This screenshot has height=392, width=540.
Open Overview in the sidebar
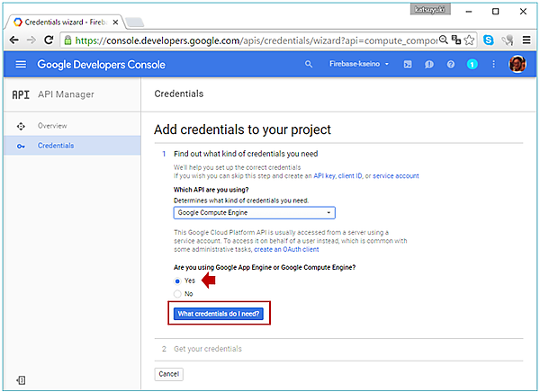tap(52, 126)
